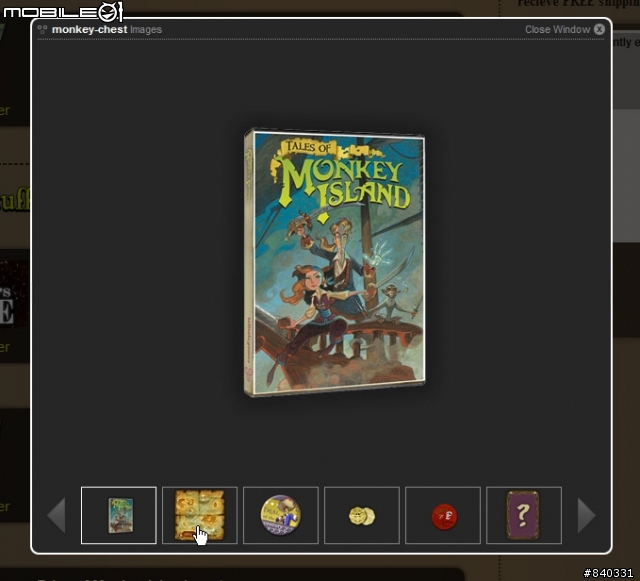Select the red button thumbnail
Viewport: 640px width, 581px height.
pyautogui.click(x=443, y=515)
